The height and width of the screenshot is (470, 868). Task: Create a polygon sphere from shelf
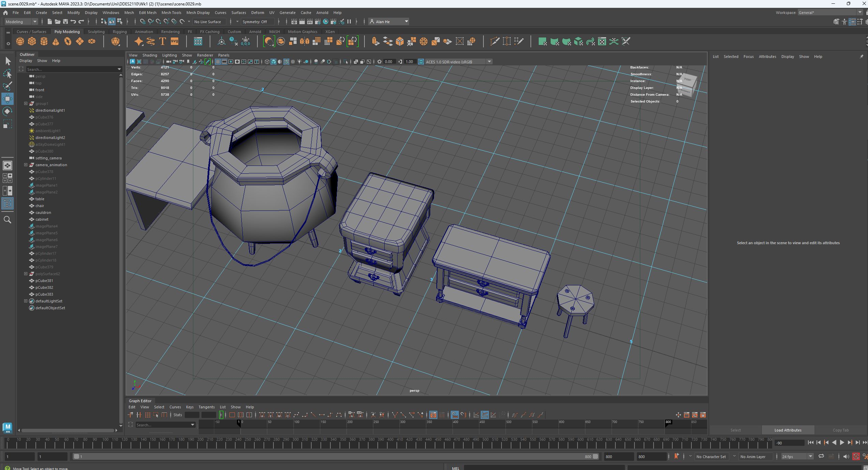click(x=20, y=42)
